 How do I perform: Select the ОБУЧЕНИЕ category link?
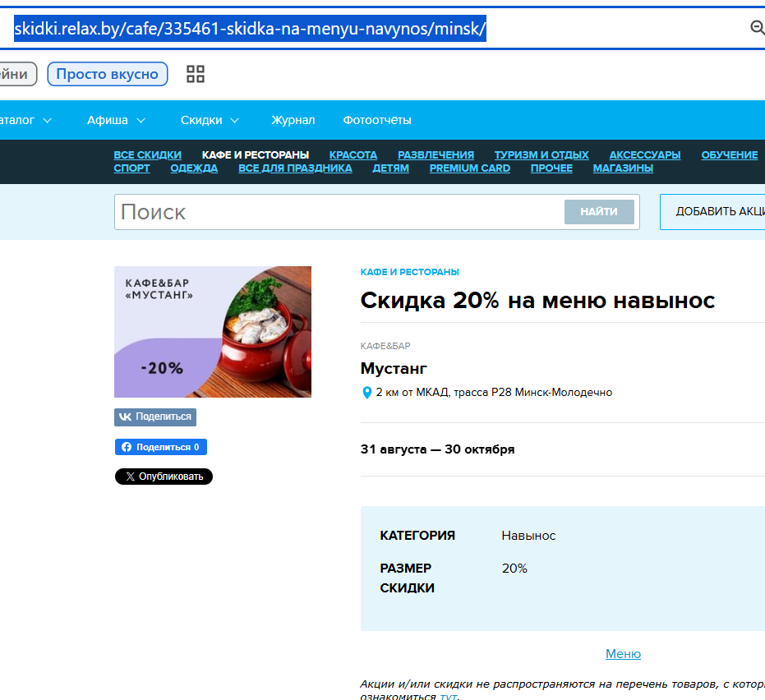click(730, 155)
